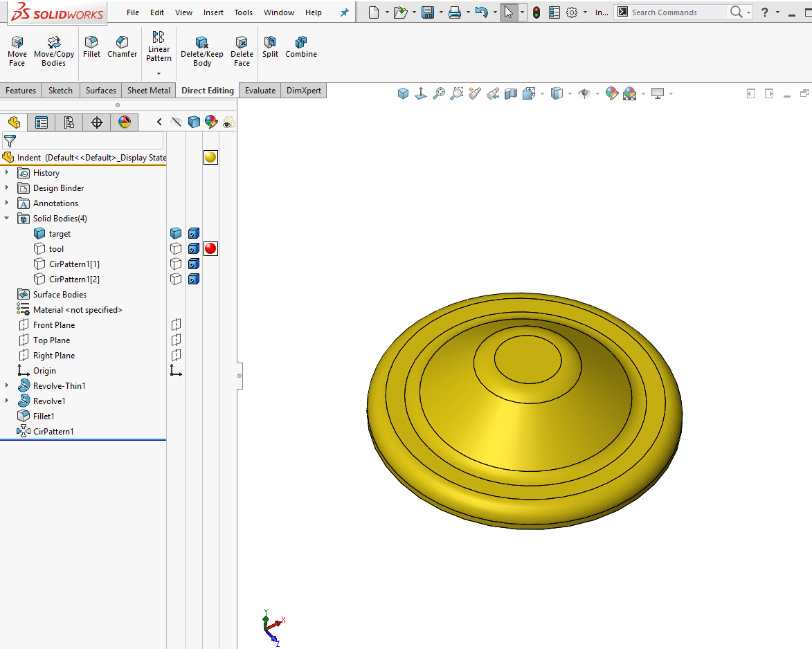Toggle hide/show for the target body
The image size is (812, 649).
click(x=176, y=233)
